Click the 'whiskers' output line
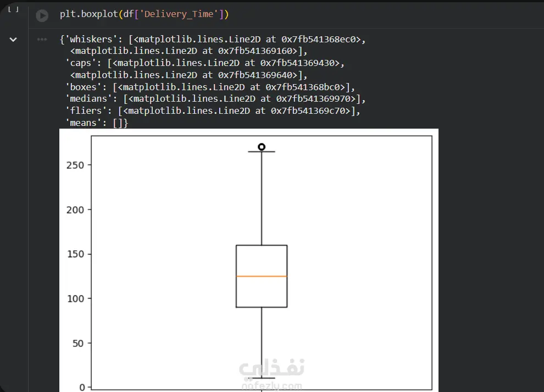The height and width of the screenshot is (392, 544). click(x=213, y=39)
